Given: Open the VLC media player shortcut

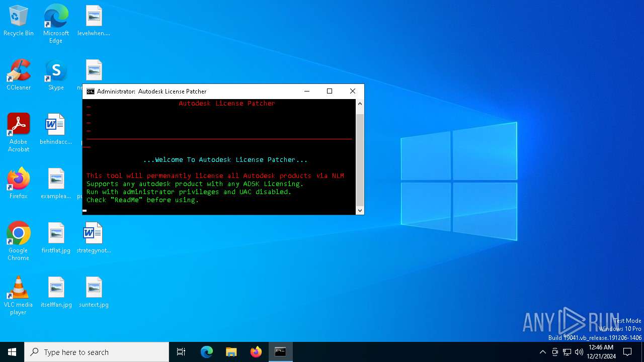Looking at the screenshot, I should click(19, 296).
